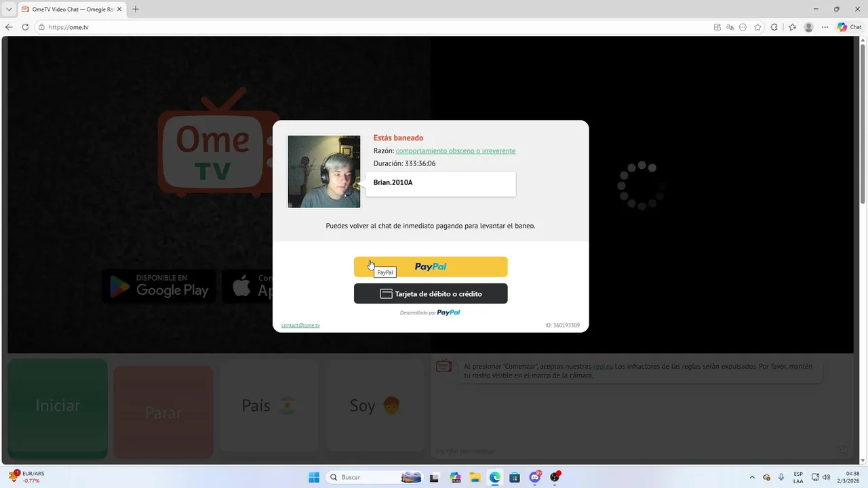This screenshot has height=488, width=868.
Task: Close the OmeTV tab
Action: coord(120,9)
